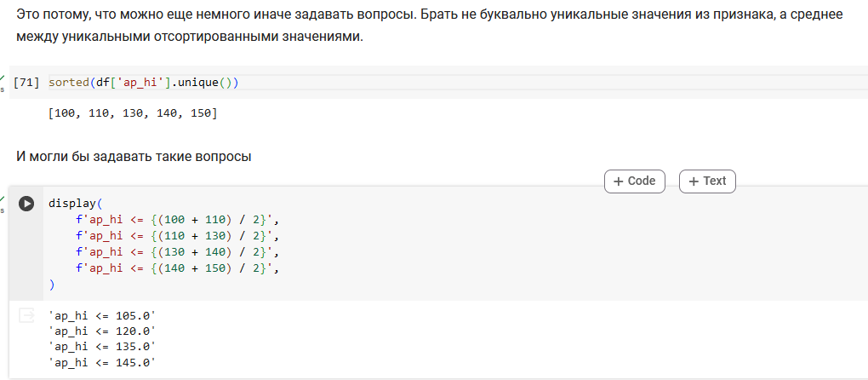The image size is (868, 380).
Task: Place cursor in sorted(df['ap_hi'].unique()) code line
Action: tap(143, 83)
